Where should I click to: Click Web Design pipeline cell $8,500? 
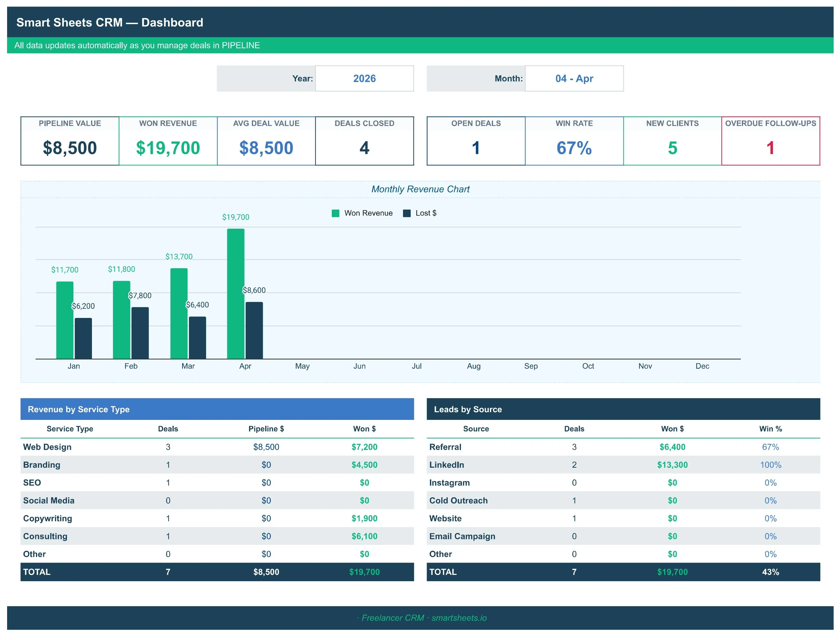click(x=266, y=447)
